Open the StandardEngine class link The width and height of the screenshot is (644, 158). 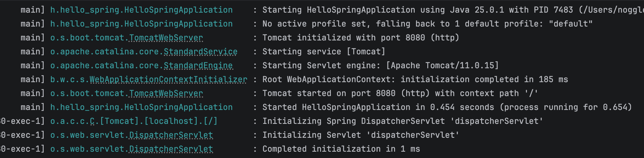[x=198, y=65]
